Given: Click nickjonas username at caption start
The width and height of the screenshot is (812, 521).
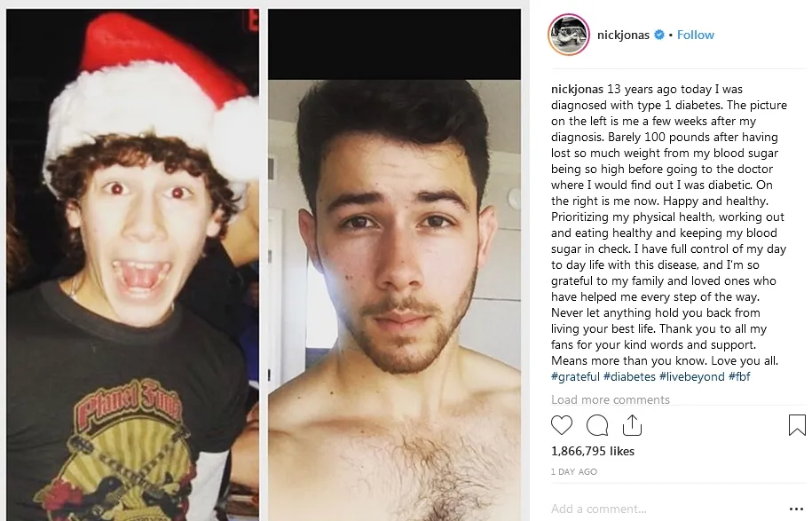Looking at the screenshot, I should point(577,89).
